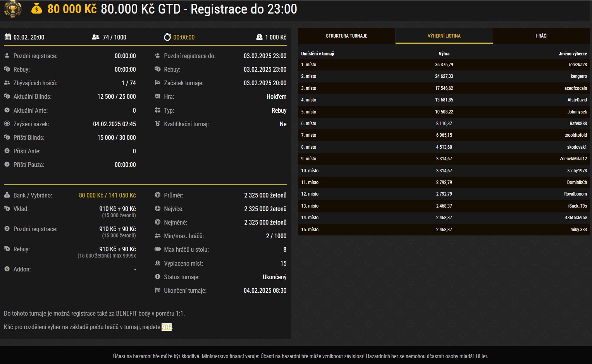The image size is (592, 364).
Task: Click the gold money bag icon in the header
Action: 36,9
